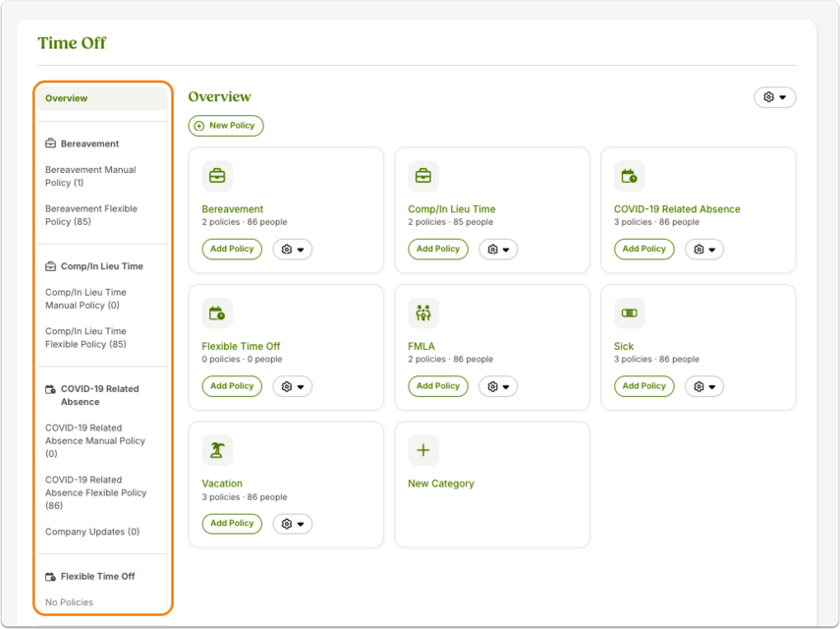Click the Flexible Time Off sidebar heading

pyautogui.click(x=97, y=577)
